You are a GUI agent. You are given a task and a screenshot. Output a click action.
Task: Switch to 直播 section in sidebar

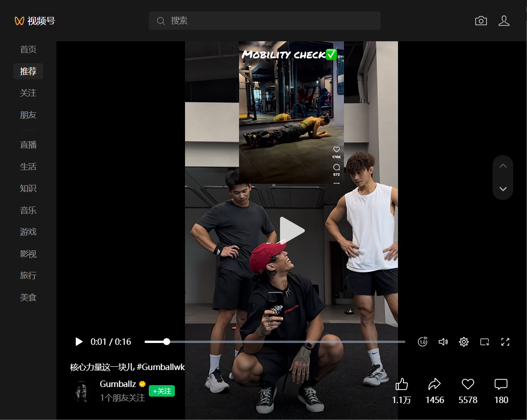point(28,145)
